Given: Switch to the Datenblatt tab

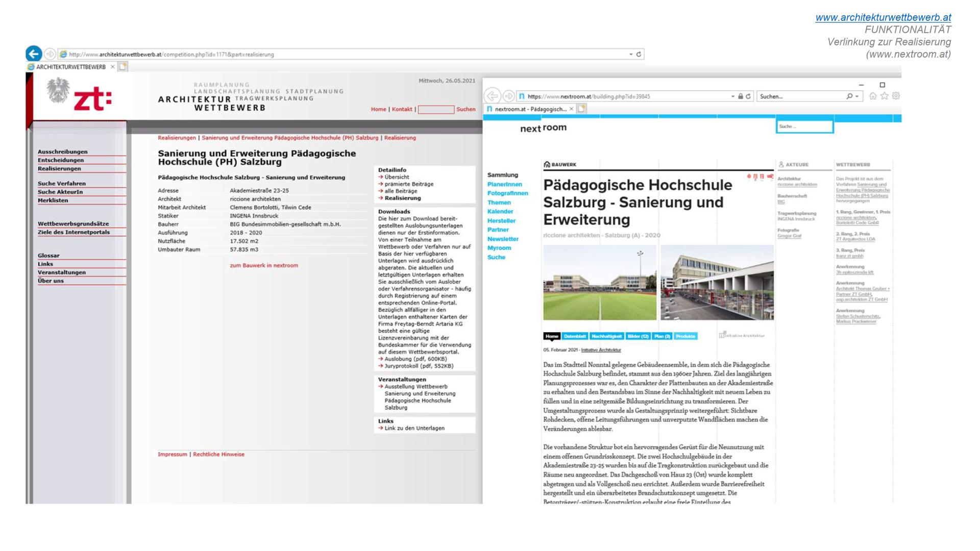Looking at the screenshot, I should point(575,336).
